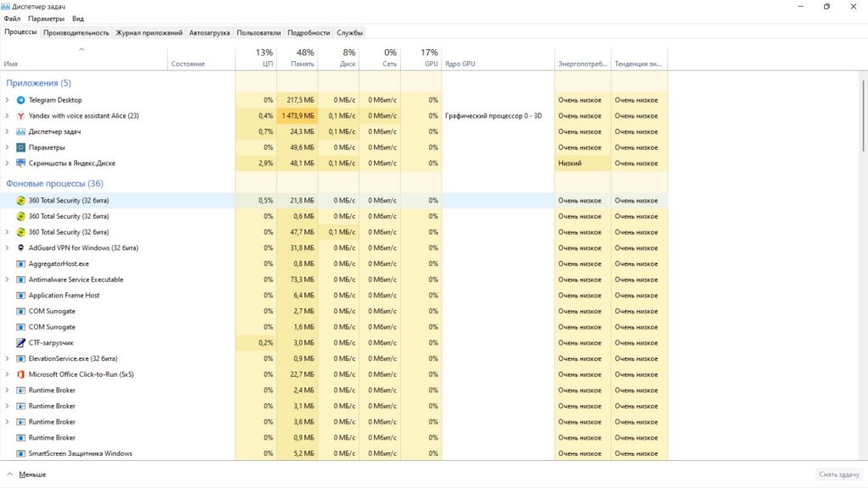The height and width of the screenshot is (488, 868).
Task: Click the 1 473,9 МБ memory cell
Action: click(x=298, y=116)
